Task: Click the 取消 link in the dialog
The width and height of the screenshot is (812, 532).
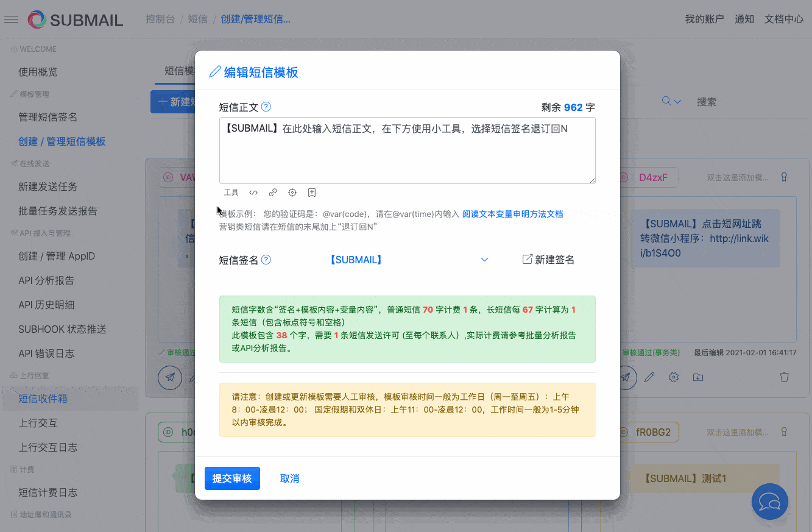Action: tap(289, 478)
